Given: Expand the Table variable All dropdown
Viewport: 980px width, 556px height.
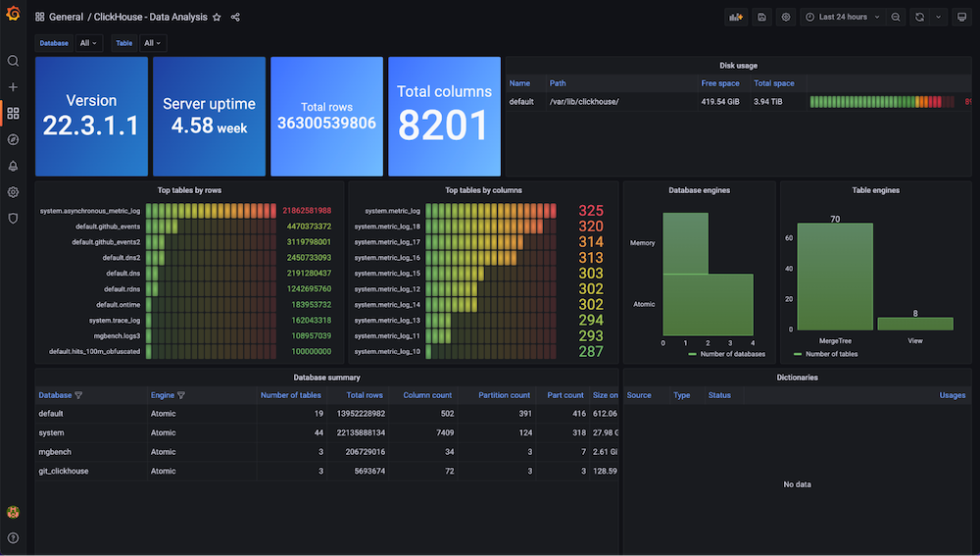Looking at the screenshot, I should 153,43.
